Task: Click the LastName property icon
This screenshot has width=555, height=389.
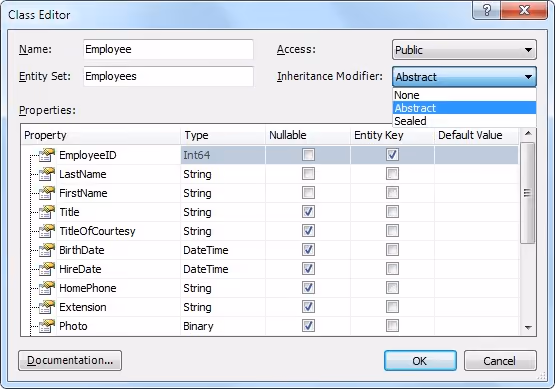Action: 47,174
